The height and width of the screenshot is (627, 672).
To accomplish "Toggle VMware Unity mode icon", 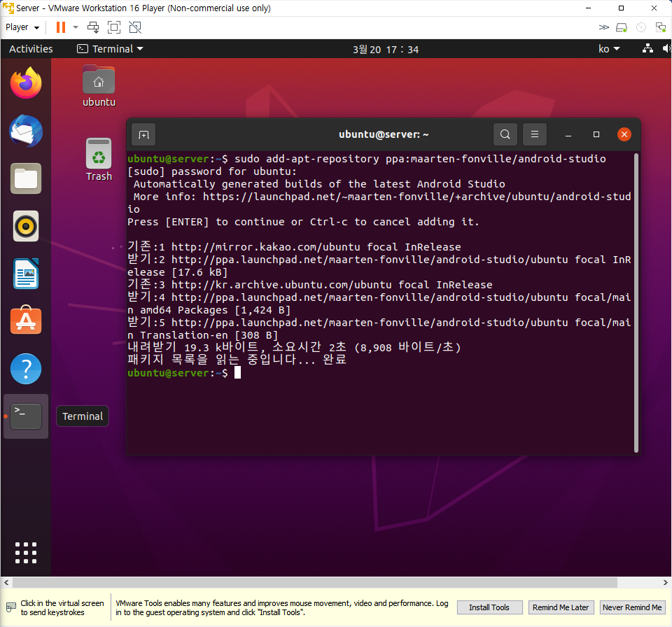I will (x=135, y=27).
